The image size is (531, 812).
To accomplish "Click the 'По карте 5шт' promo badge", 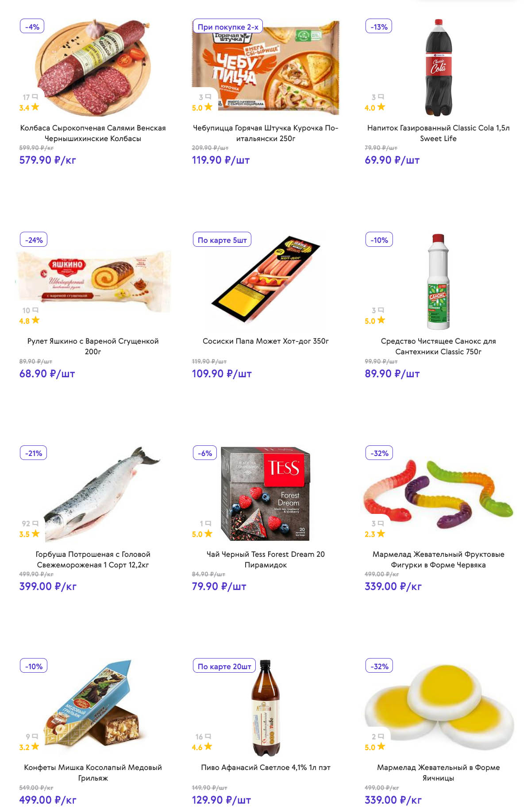I will coord(222,240).
